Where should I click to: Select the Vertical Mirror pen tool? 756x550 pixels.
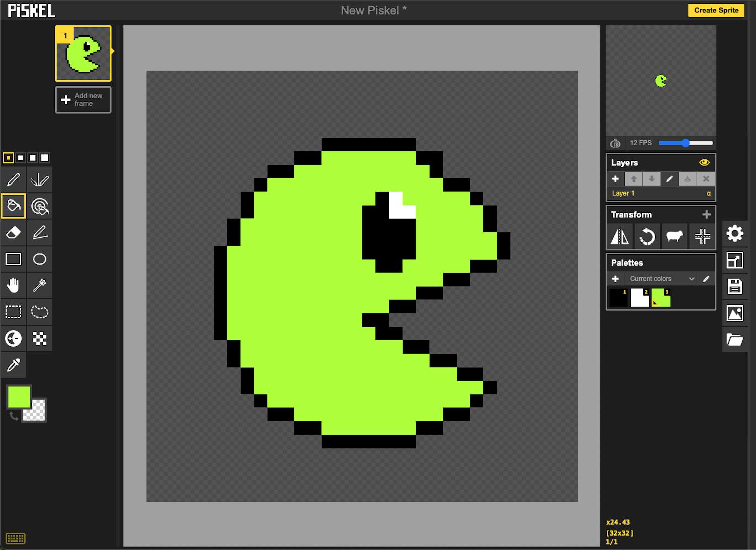point(40,180)
